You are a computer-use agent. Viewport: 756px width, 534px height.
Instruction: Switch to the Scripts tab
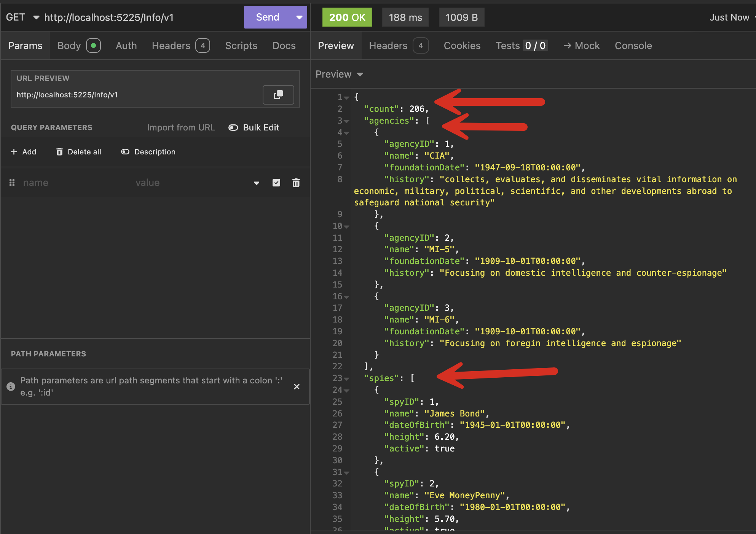coord(241,45)
